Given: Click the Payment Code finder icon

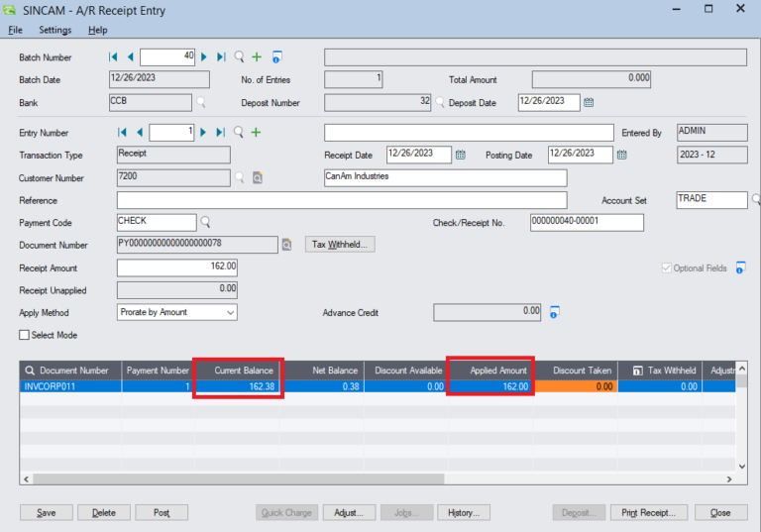Looking at the screenshot, I should [206, 223].
